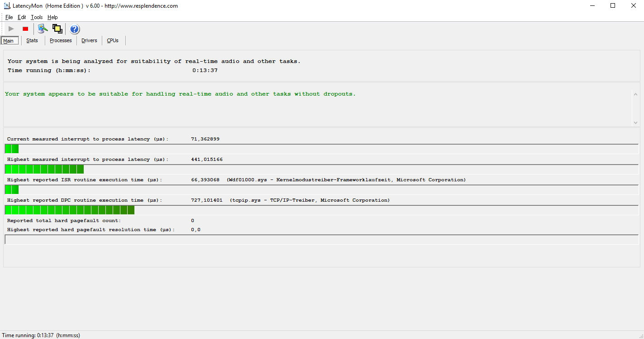The height and width of the screenshot is (339, 644).
Task: Stop the latency monitor with the red square
Action: point(25,29)
